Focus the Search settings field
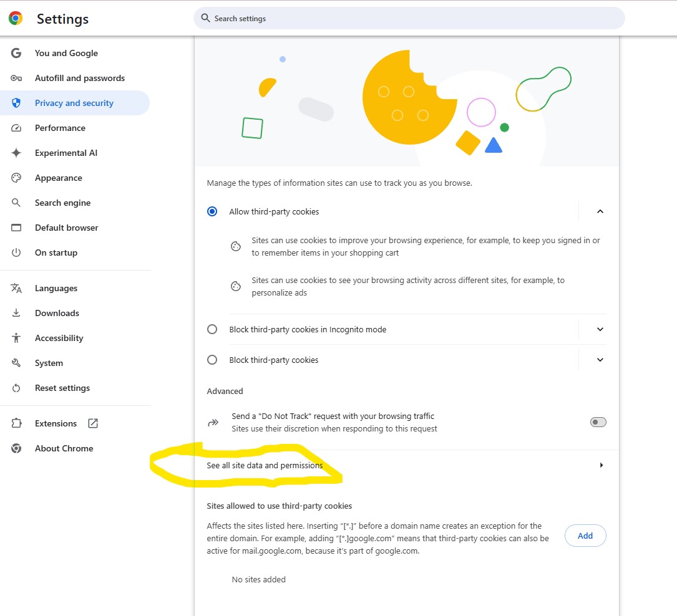 [409, 18]
